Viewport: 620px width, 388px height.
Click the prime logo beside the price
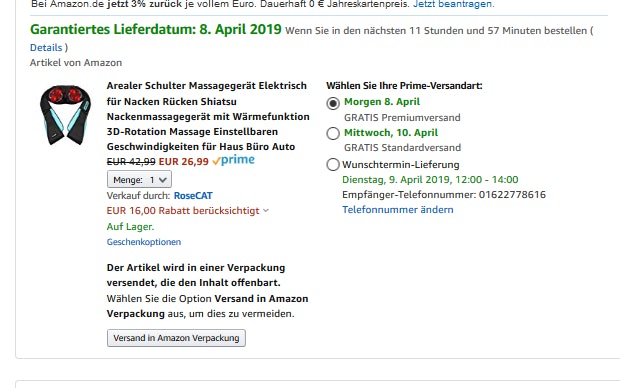click(x=234, y=160)
